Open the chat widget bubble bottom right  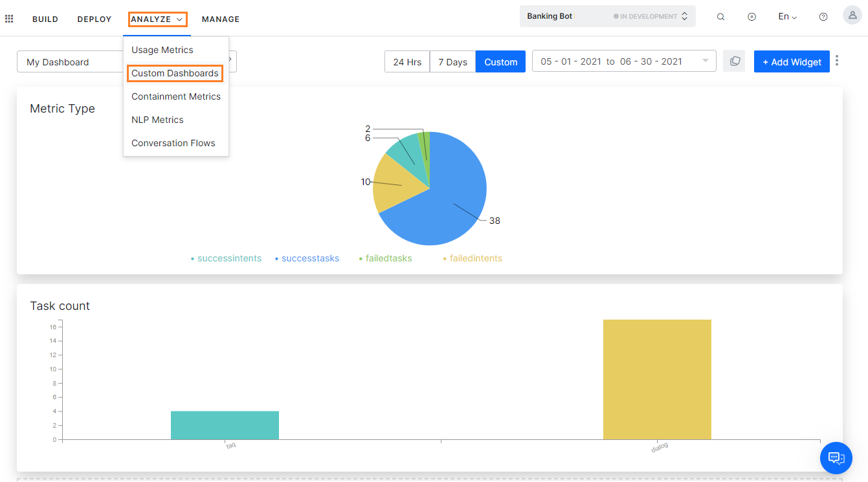pyautogui.click(x=836, y=458)
